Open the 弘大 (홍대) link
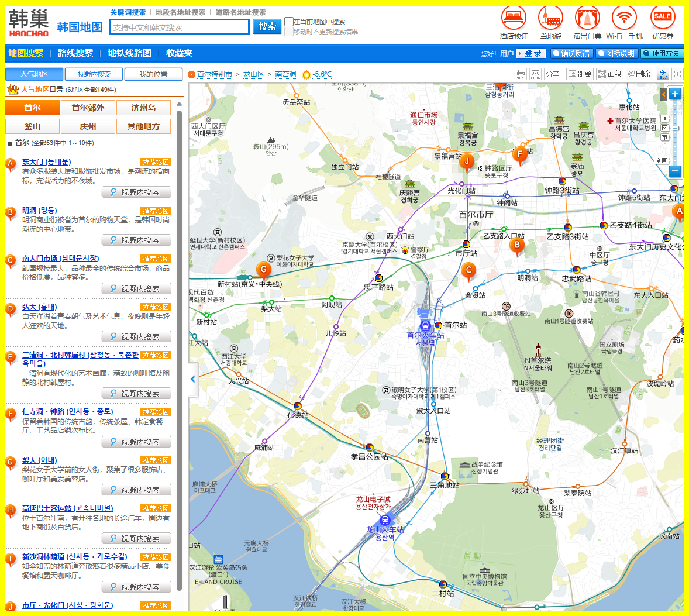689x616 pixels. pyautogui.click(x=40, y=307)
